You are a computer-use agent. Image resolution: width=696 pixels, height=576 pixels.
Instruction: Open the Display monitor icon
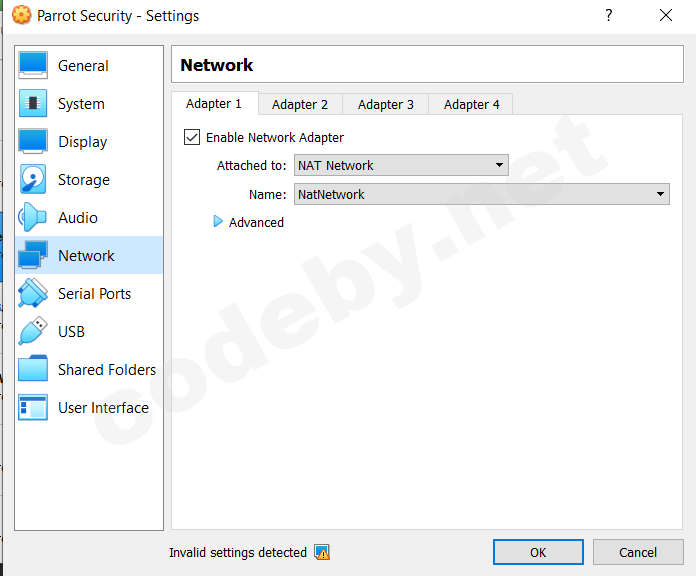(x=33, y=142)
